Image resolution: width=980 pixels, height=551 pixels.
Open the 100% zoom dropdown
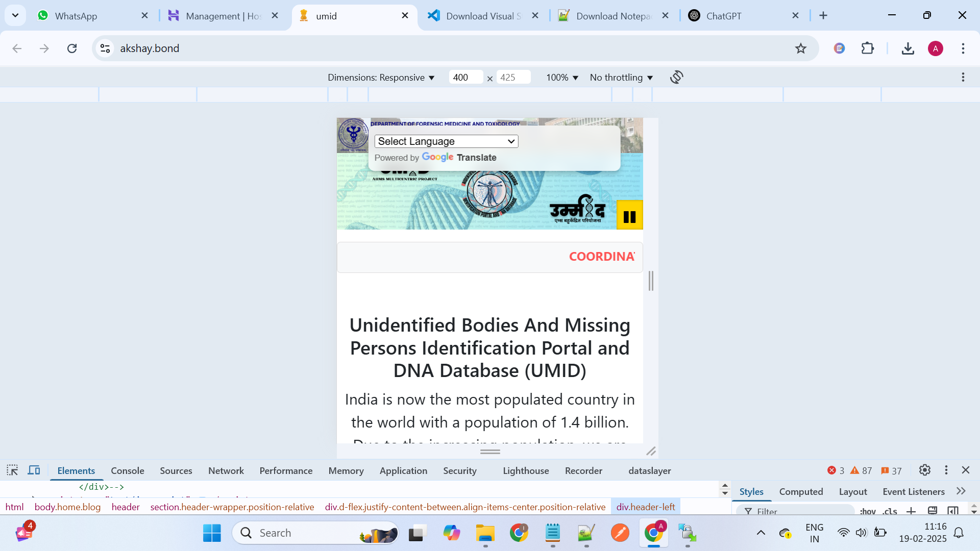pyautogui.click(x=562, y=78)
